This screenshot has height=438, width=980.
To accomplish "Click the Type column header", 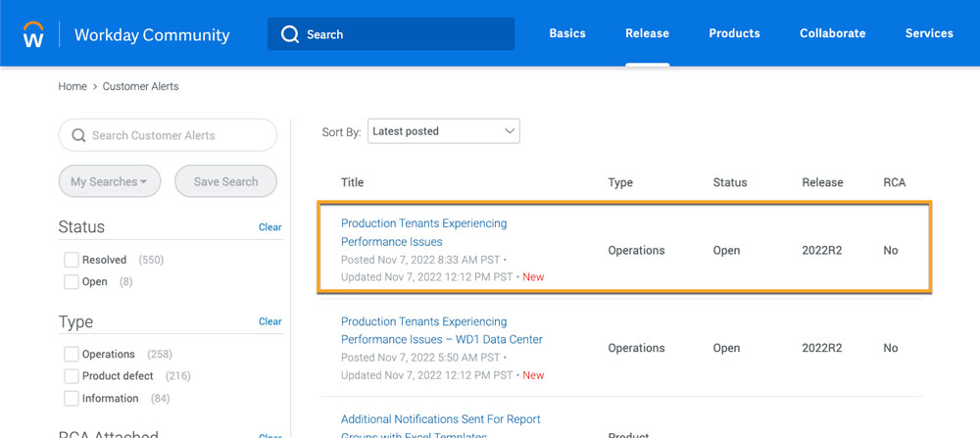I will (620, 182).
